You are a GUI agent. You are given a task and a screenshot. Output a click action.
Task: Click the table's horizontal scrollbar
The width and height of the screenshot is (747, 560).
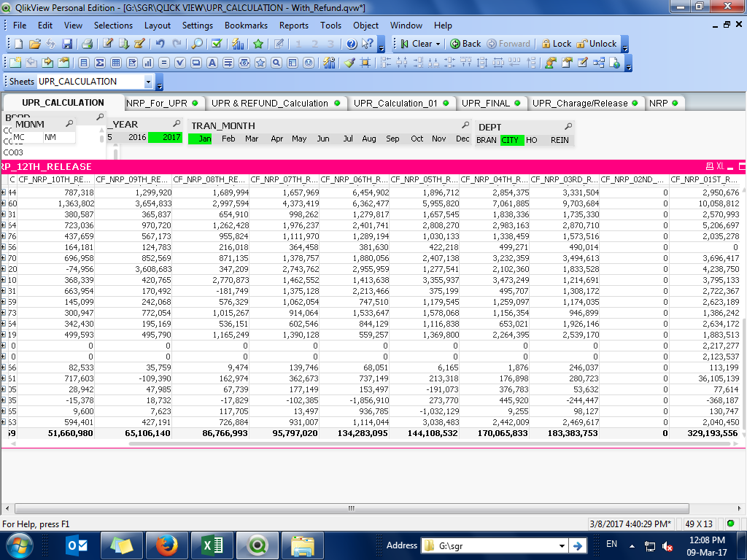[350, 508]
